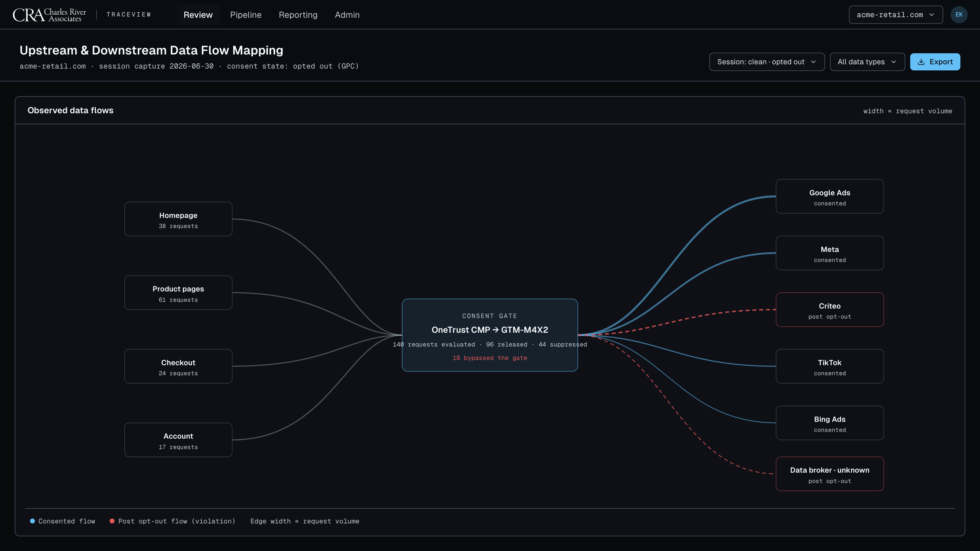Screen dimensions: 980x551
Task: Click the '18 bypassed the gate' text
Action: [x=490, y=358]
